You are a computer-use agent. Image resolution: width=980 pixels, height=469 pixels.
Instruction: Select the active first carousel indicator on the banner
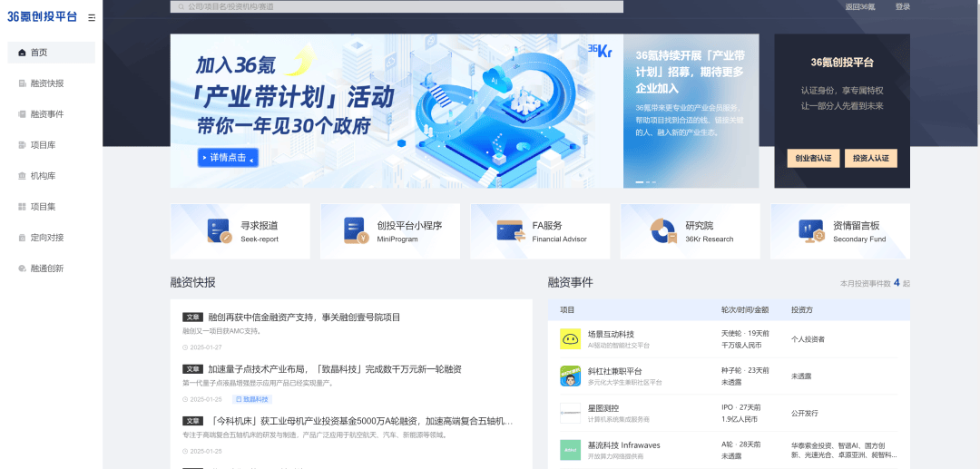pos(640,181)
